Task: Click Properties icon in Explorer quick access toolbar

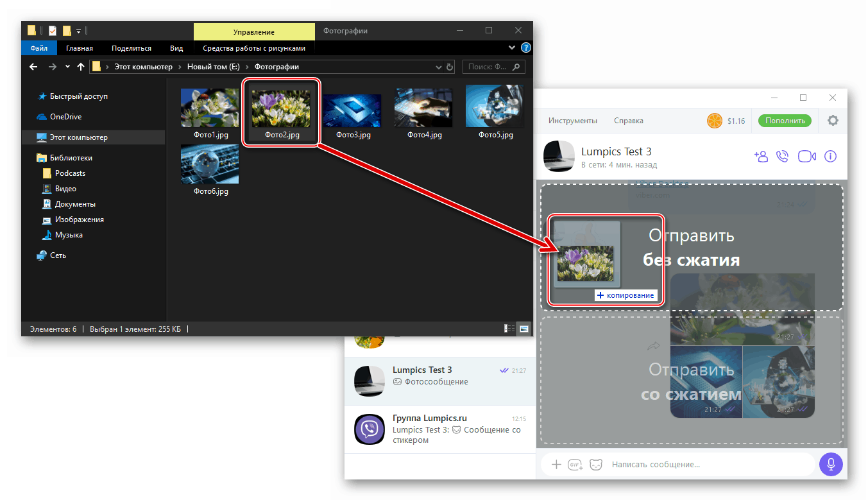Action: pyautogui.click(x=53, y=30)
